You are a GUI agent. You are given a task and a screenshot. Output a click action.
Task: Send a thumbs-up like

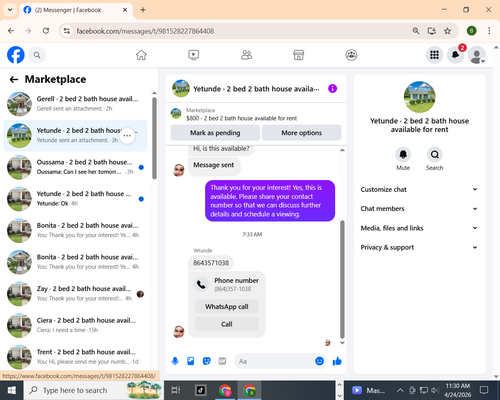coord(337,361)
